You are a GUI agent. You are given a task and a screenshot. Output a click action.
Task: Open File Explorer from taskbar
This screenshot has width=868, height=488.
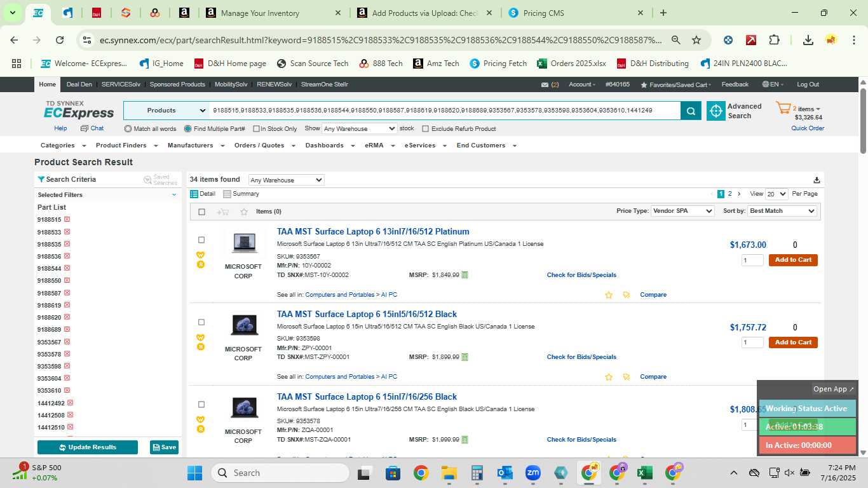coord(449,473)
